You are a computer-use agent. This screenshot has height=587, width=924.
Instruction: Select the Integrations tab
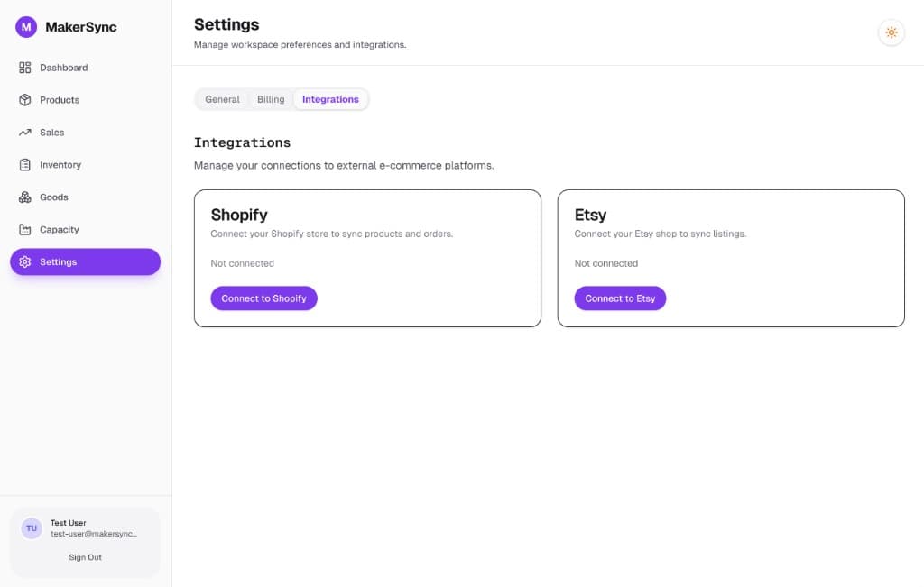331,99
